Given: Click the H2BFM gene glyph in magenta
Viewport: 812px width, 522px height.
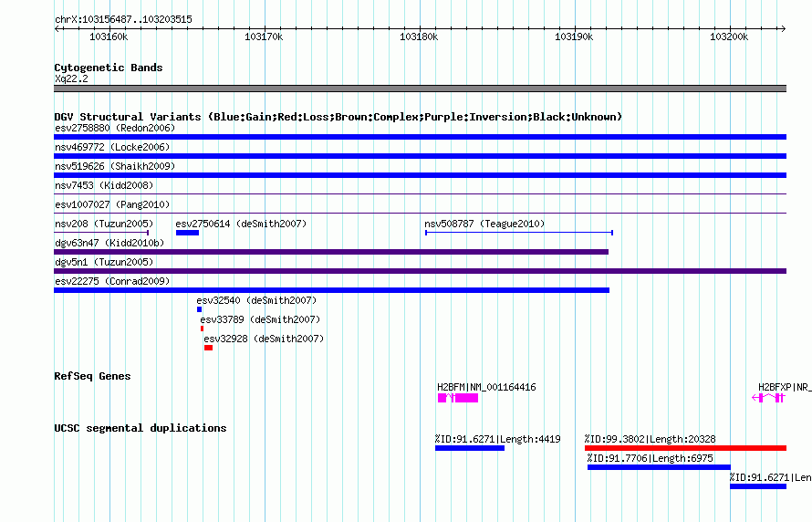Looking at the screenshot, I should tap(458, 398).
